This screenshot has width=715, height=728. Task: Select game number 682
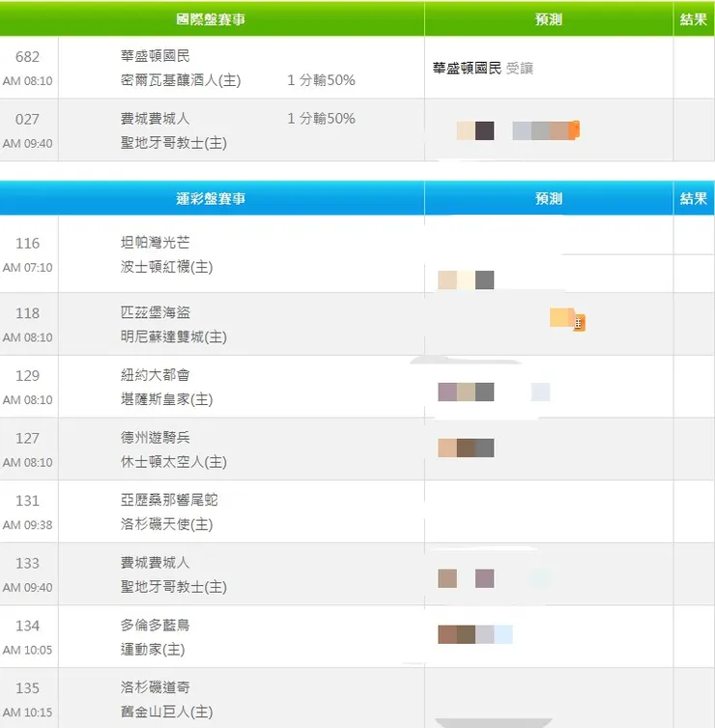(x=27, y=57)
